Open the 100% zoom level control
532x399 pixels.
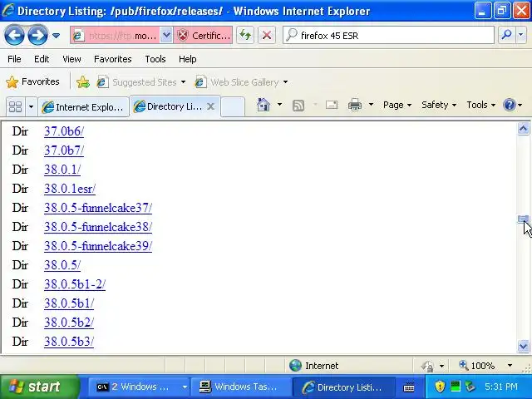coord(476,366)
